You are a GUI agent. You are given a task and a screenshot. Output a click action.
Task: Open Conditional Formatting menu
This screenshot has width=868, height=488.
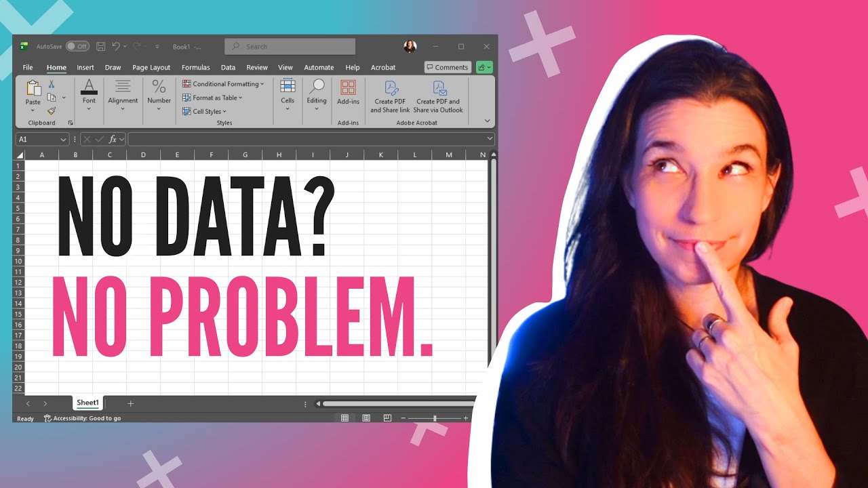click(x=223, y=84)
